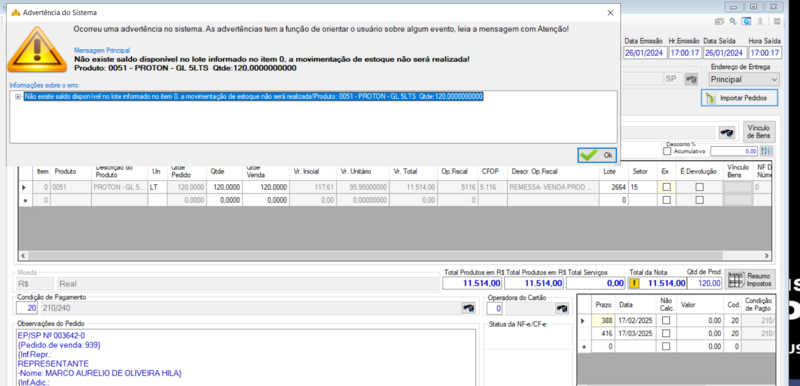This screenshot has width=800, height=386.
Task: Open the Resumo Impostos button
Action: [750, 280]
